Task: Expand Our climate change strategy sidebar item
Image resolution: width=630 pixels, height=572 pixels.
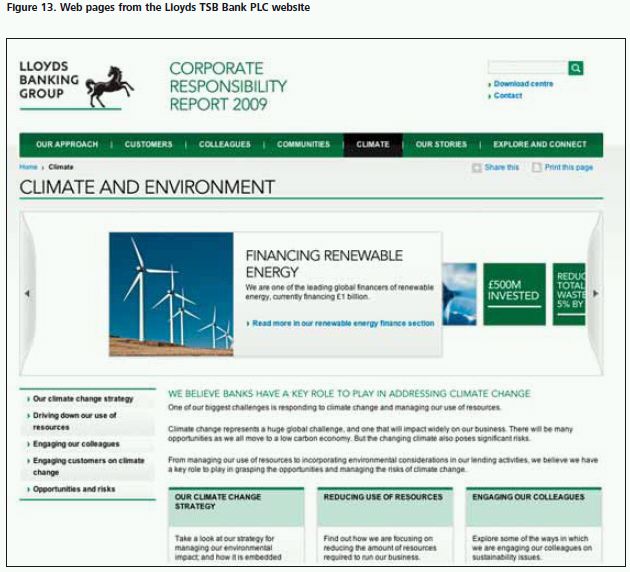Action: (x=82, y=399)
